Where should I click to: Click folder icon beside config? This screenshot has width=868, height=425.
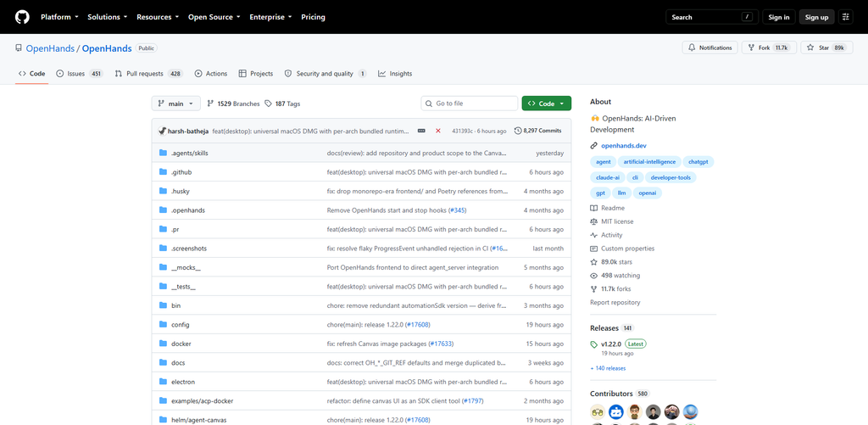pos(163,324)
